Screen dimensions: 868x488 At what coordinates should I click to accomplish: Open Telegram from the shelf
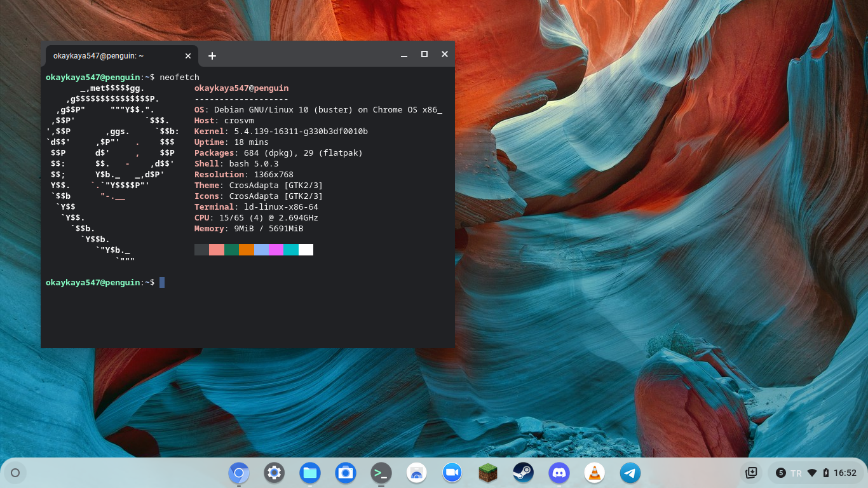click(x=630, y=473)
